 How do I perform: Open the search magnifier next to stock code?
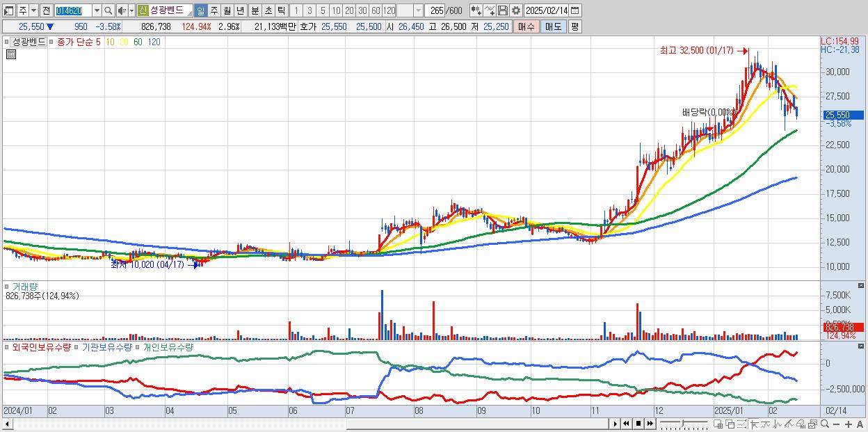[108, 10]
